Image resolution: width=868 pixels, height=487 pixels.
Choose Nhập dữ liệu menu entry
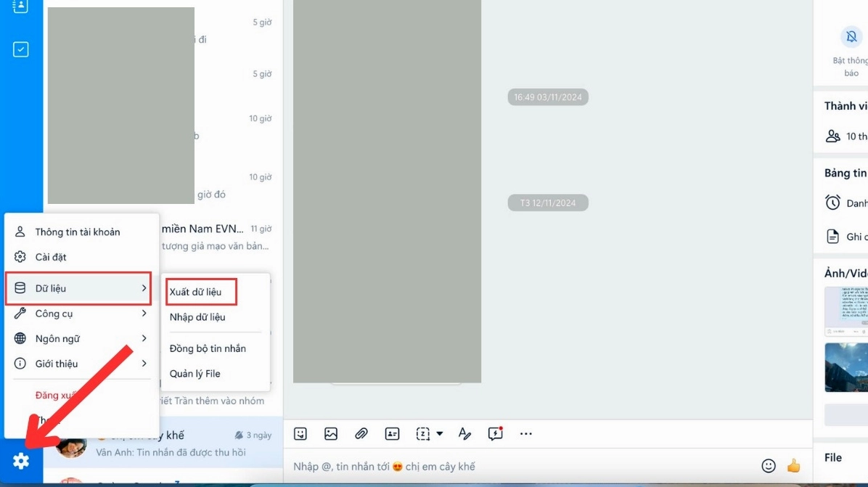(197, 317)
